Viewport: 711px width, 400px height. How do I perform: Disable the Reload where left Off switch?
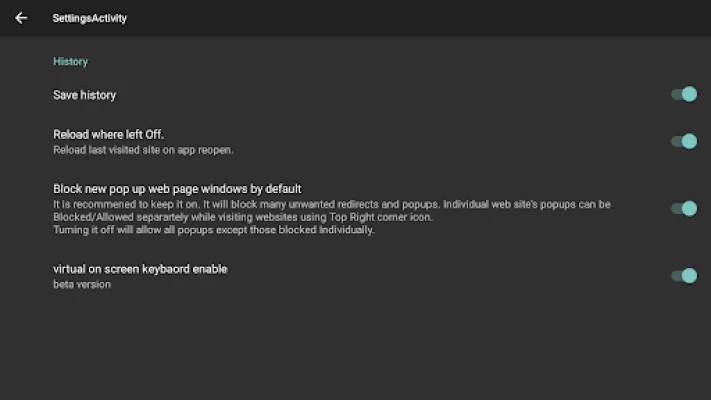pyautogui.click(x=684, y=141)
